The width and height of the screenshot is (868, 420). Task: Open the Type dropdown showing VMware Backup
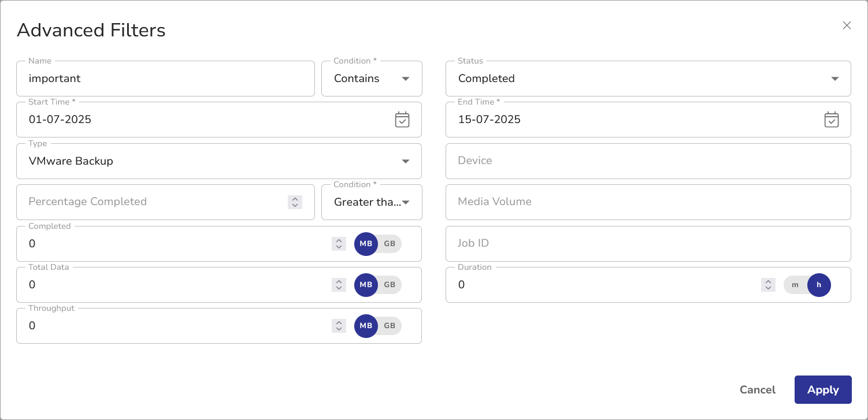coord(218,161)
